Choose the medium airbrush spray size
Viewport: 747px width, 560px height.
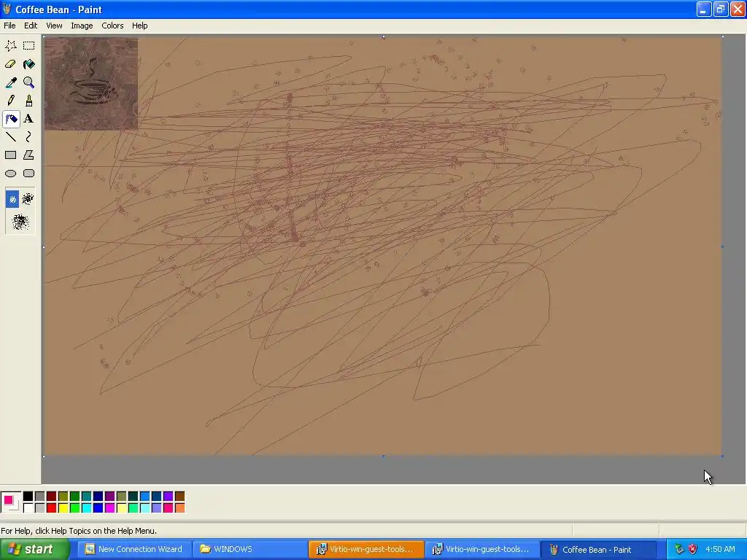(28, 199)
